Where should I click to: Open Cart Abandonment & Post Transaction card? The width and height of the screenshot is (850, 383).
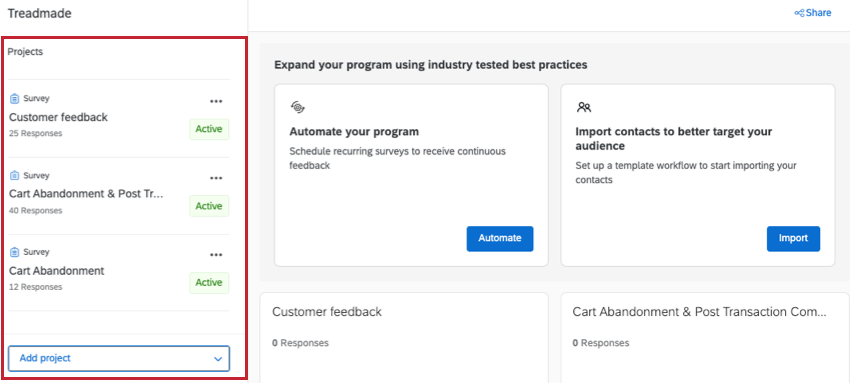(x=705, y=337)
